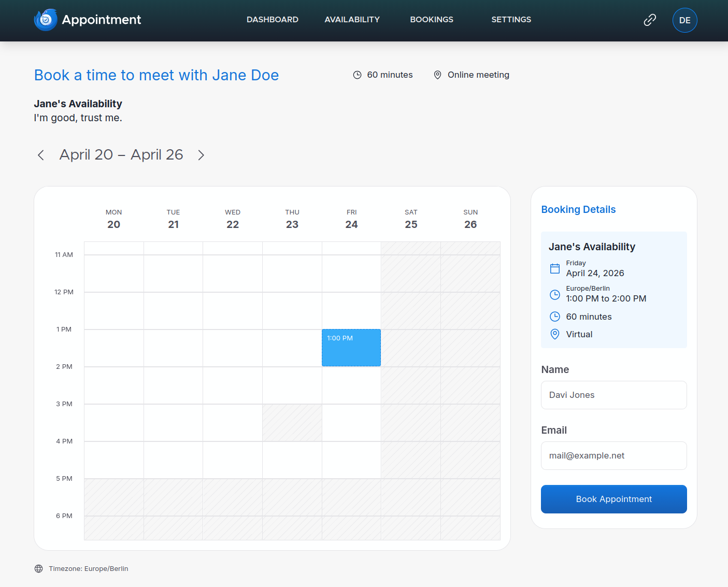Click the Virtual location text
This screenshot has width=728, height=587.
tap(579, 334)
